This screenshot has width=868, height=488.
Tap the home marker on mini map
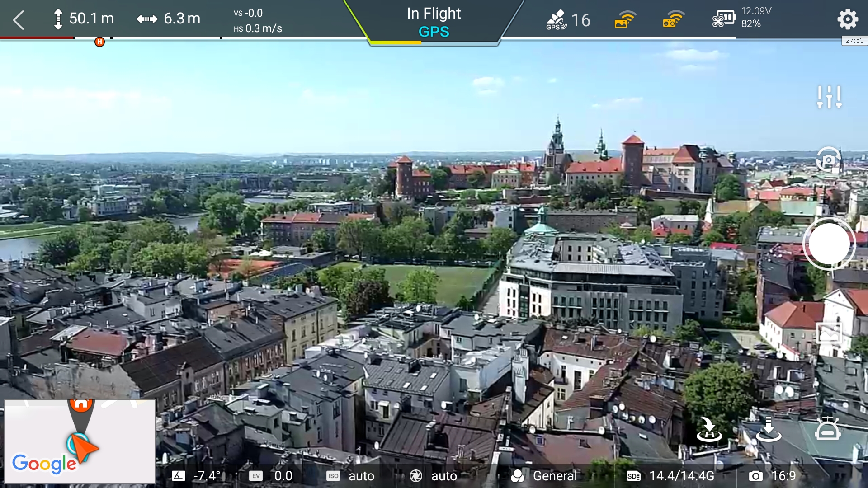81,404
